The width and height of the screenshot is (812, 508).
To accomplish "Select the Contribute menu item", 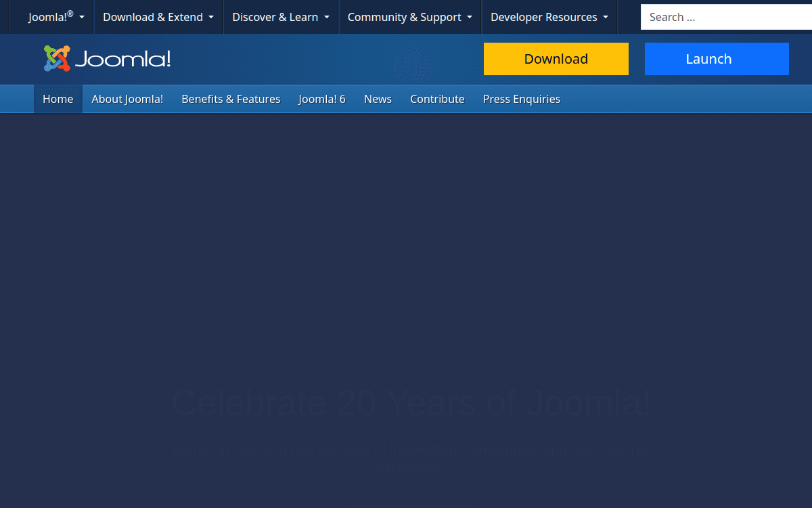I will pyautogui.click(x=437, y=98).
